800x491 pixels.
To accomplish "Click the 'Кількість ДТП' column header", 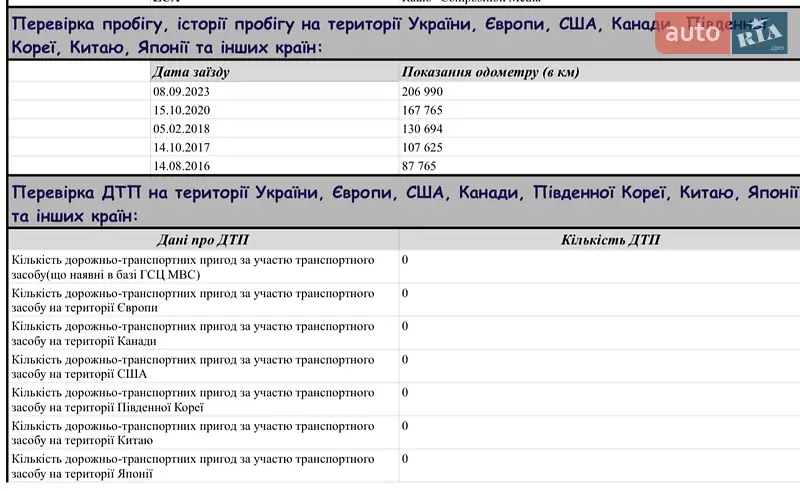I will (610, 240).
